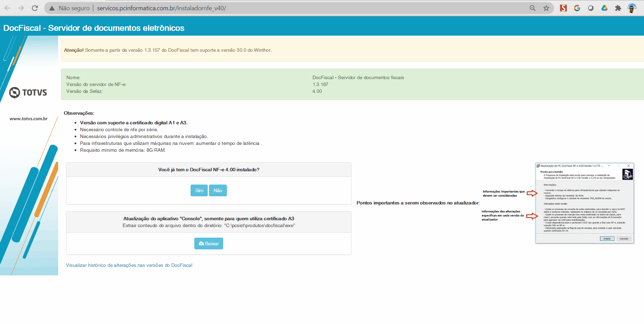This screenshot has height=324, width=644.
Task: Click 'Versão do servidor de NF-e:' label
Action: click(96, 84)
